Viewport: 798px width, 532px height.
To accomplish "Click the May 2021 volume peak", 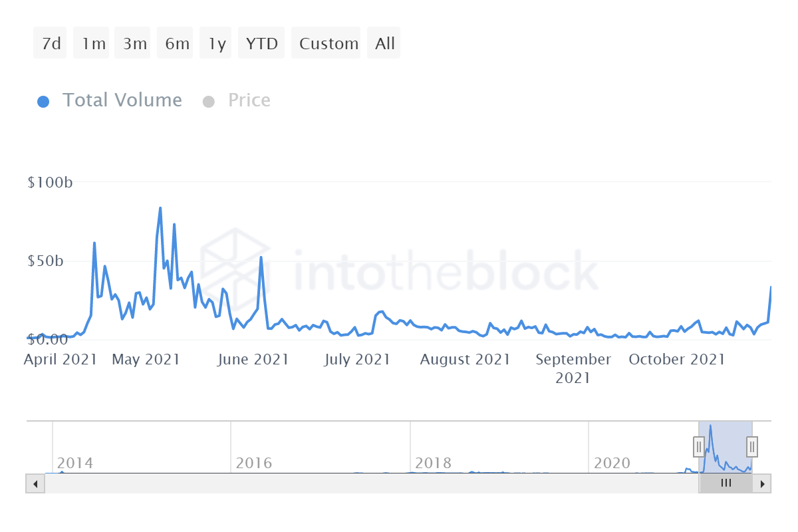I will click(x=160, y=209).
